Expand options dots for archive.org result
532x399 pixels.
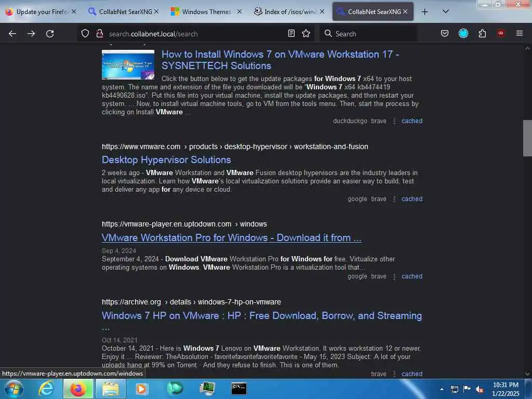tap(394, 374)
